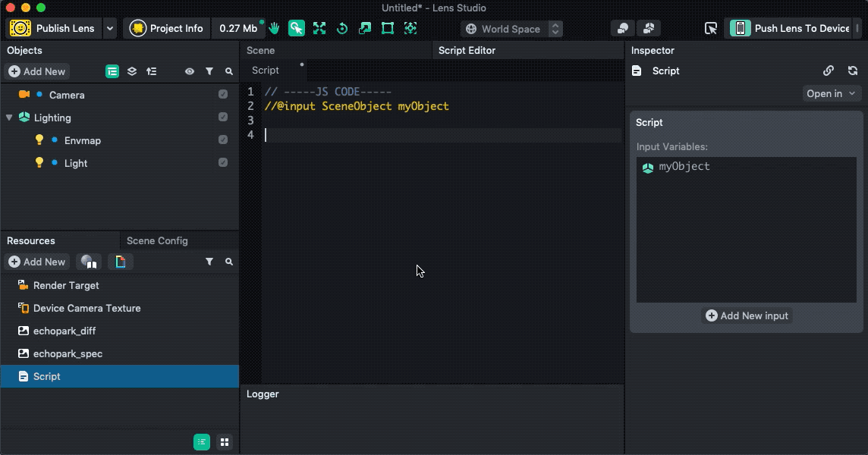
Task: Click the myObject input variable
Action: coord(684,167)
